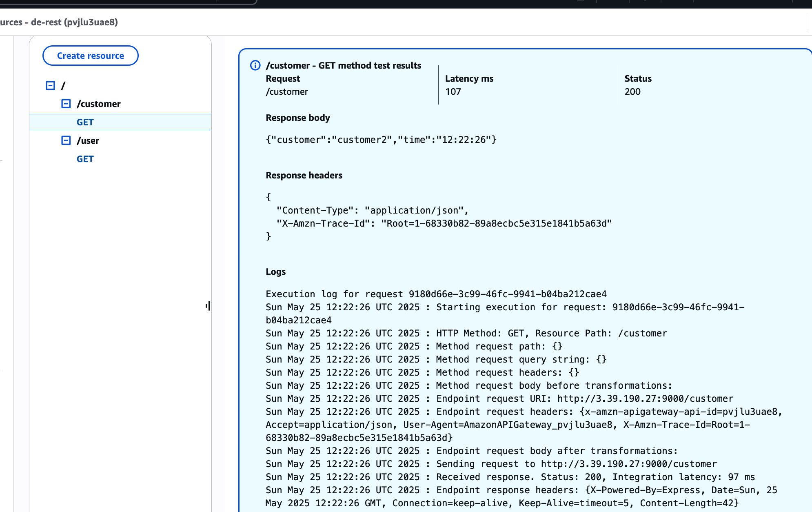Click the Create resource button

click(x=91, y=56)
